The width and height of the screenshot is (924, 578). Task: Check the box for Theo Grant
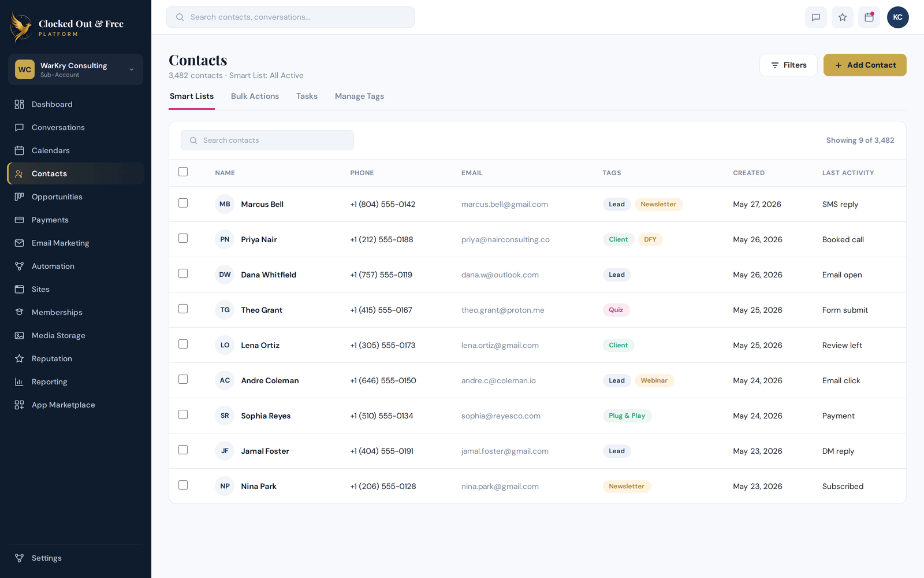point(183,309)
